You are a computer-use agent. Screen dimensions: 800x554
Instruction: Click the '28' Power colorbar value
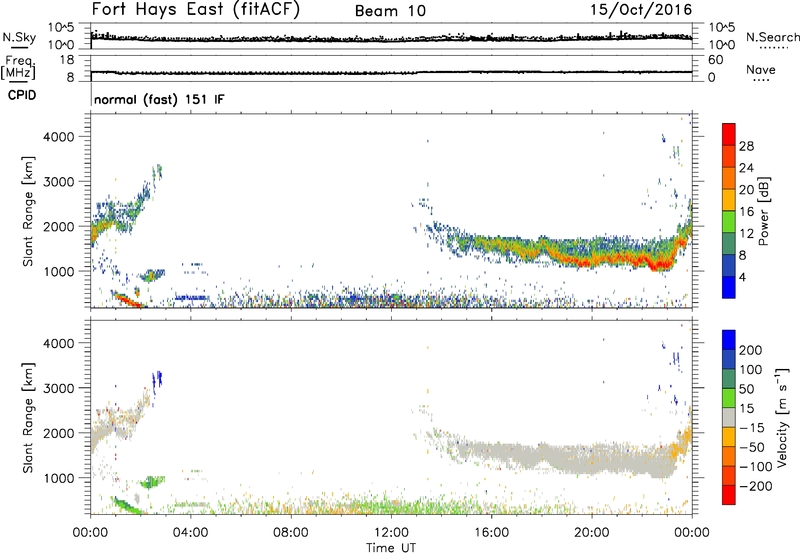point(746,146)
